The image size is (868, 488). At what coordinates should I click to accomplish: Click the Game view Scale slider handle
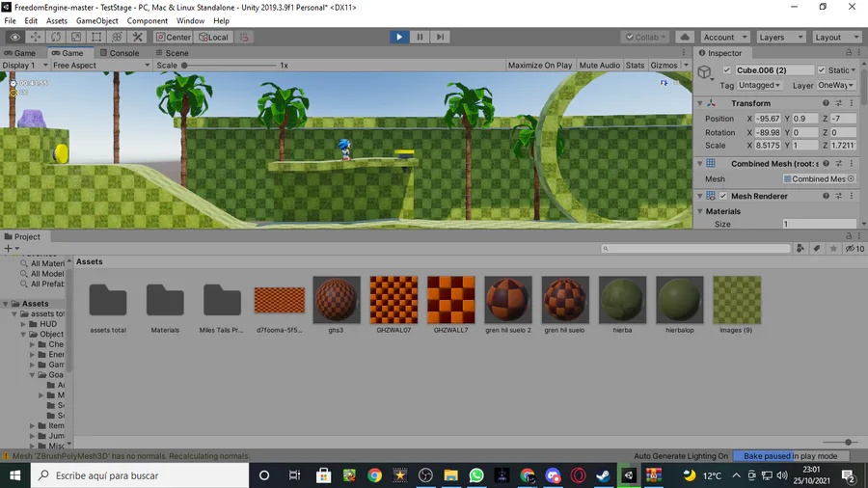pos(184,66)
